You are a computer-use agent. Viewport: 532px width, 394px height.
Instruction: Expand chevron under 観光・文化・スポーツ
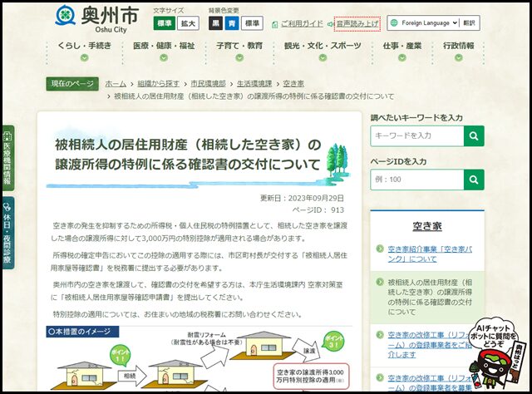tap(323, 58)
